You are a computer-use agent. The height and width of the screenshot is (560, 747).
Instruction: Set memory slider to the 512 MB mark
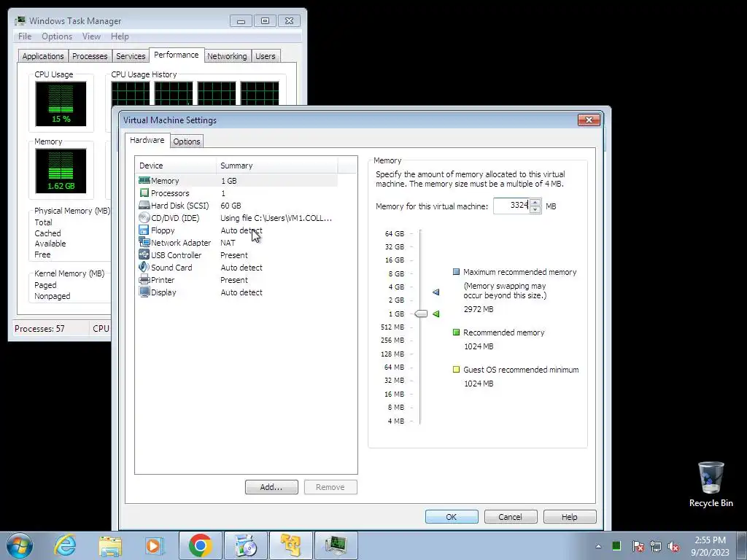420,327
